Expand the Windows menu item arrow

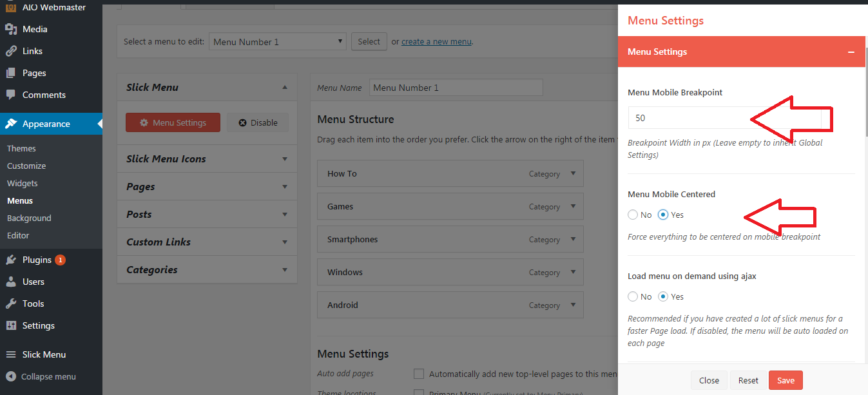click(x=573, y=272)
